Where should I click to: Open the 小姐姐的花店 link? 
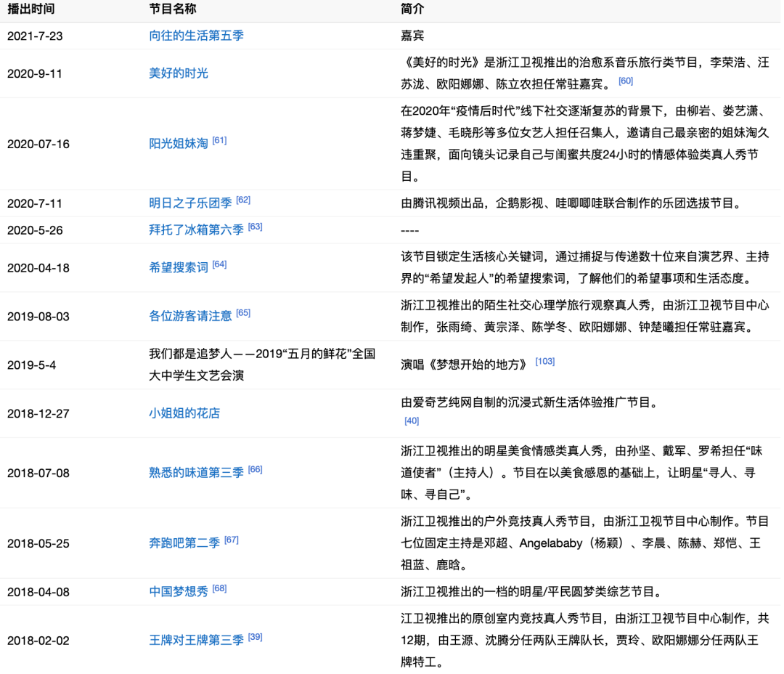[184, 413]
